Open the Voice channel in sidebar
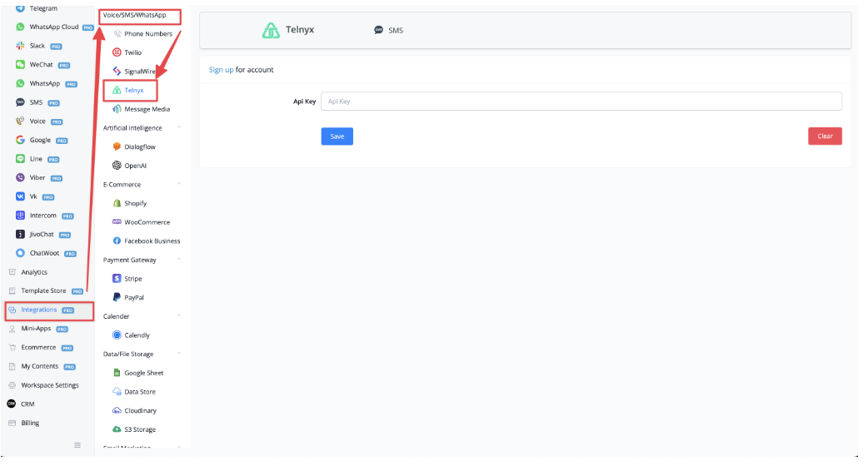 (39, 121)
